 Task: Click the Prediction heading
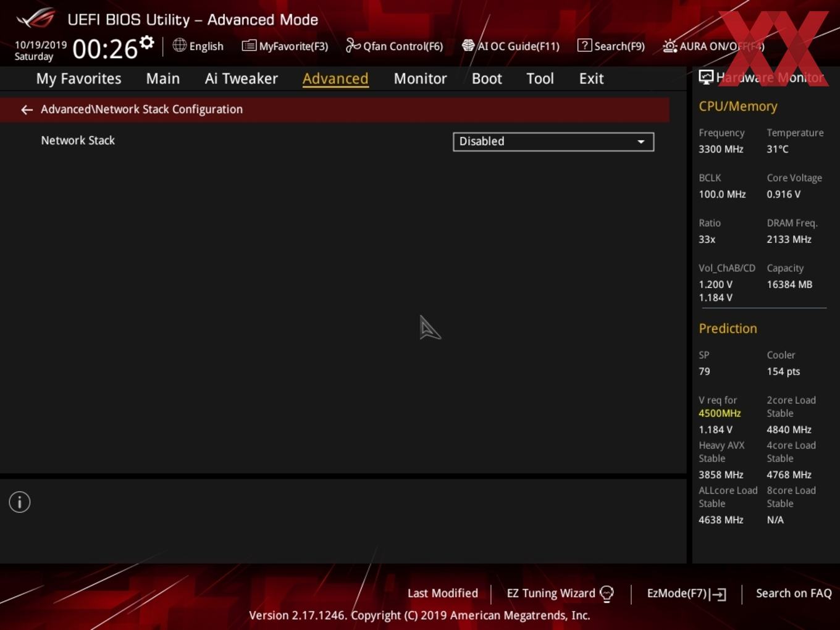pyautogui.click(x=728, y=329)
